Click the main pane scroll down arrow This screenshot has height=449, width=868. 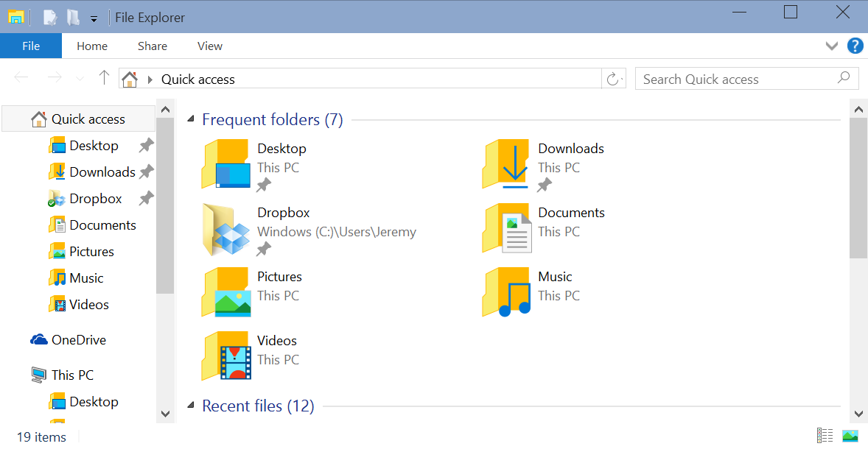point(858,414)
